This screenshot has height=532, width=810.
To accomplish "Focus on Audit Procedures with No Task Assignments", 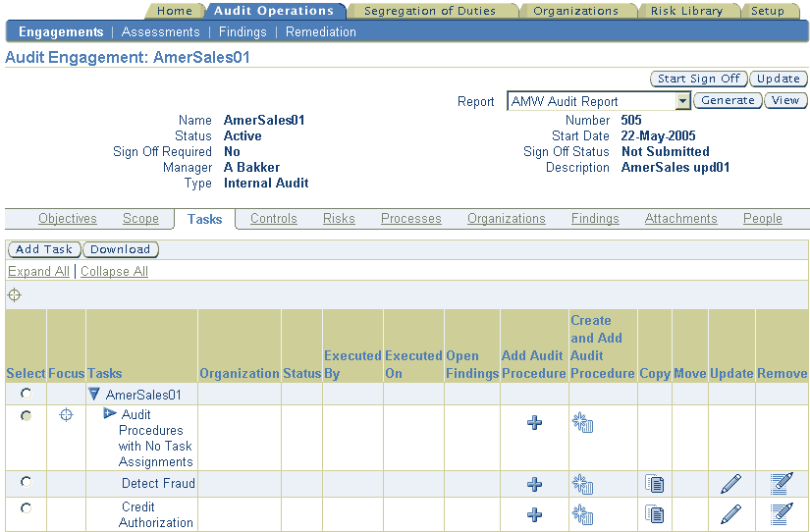I will pyautogui.click(x=66, y=415).
